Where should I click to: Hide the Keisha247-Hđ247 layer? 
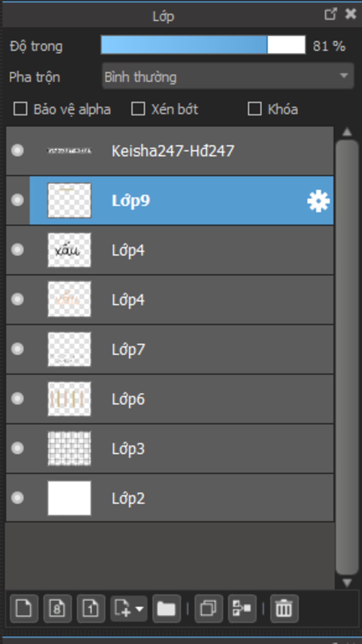17,150
